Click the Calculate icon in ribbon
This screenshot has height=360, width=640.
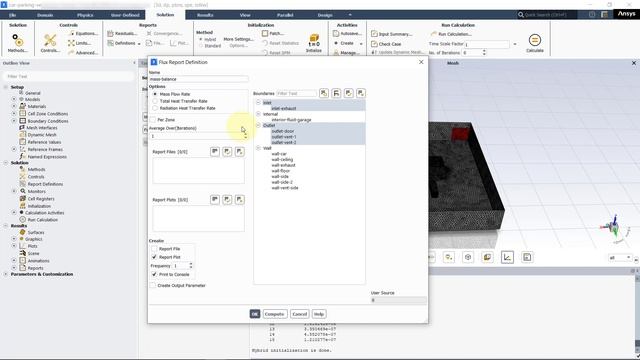(x=535, y=43)
